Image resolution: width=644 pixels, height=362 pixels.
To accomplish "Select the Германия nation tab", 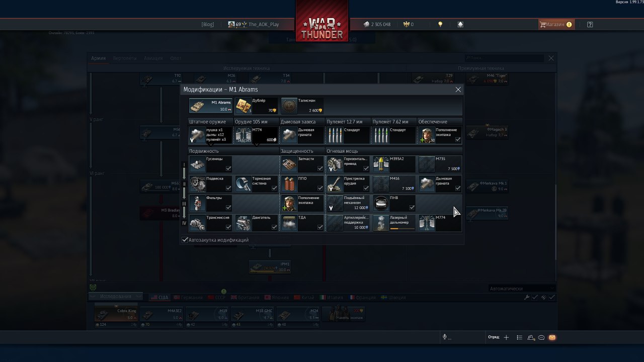I will [188, 297].
